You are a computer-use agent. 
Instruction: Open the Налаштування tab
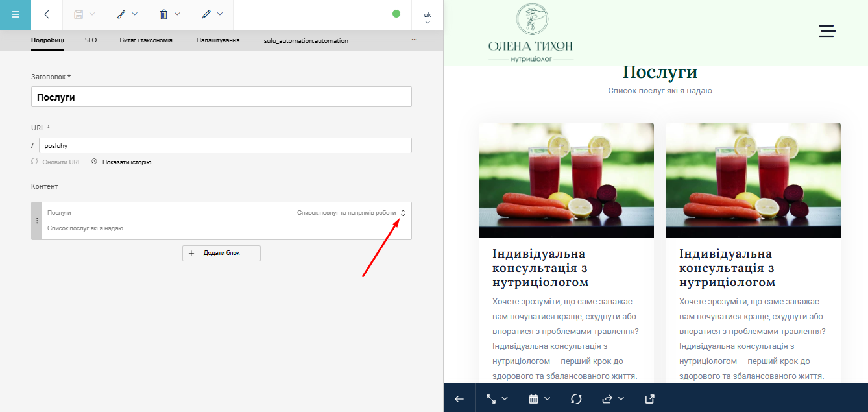[x=218, y=40]
